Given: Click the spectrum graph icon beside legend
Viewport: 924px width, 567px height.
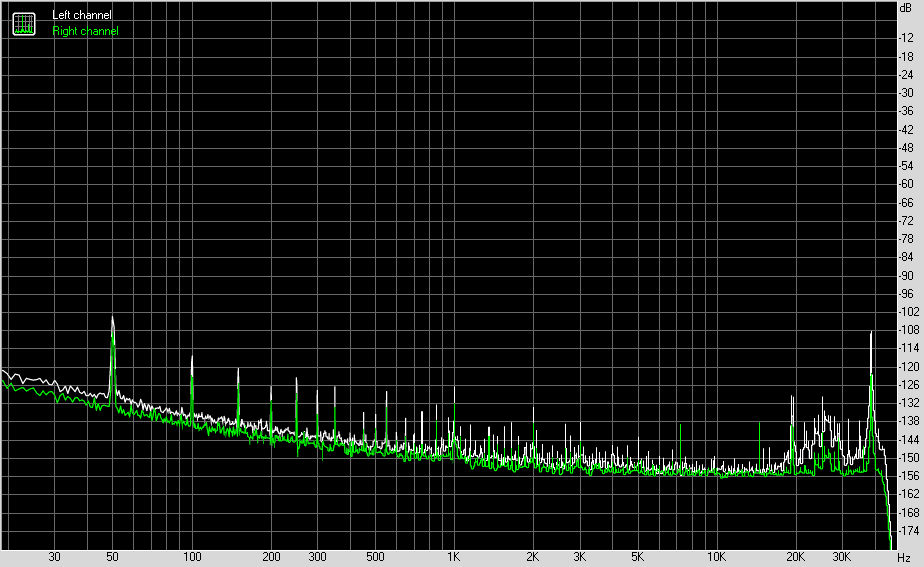Looking at the screenshot, I should point(24,24).
